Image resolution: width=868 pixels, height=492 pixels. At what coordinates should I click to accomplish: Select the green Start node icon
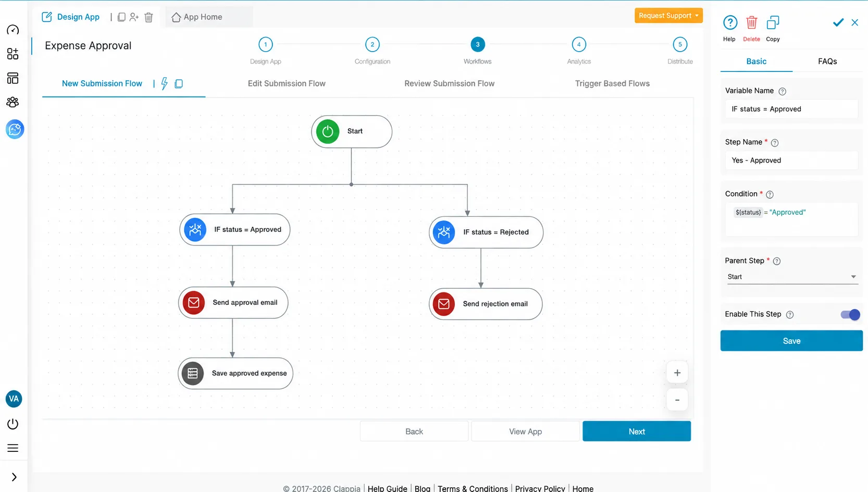point(328,131)
